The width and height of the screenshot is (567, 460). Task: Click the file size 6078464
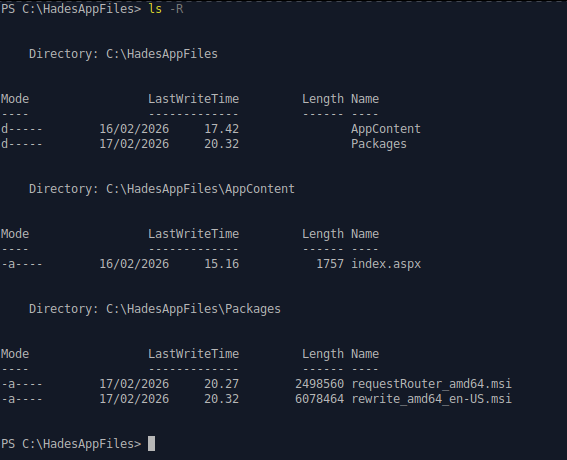pyautogui.click(x=320, y=399)
